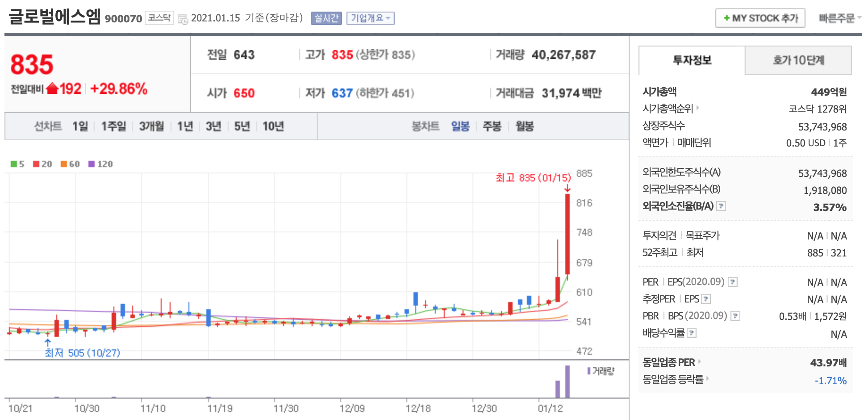Click the help icon beside 배당수익률
Image resolution: width=868 pixels, height=420 pixels.
[692, 333]
